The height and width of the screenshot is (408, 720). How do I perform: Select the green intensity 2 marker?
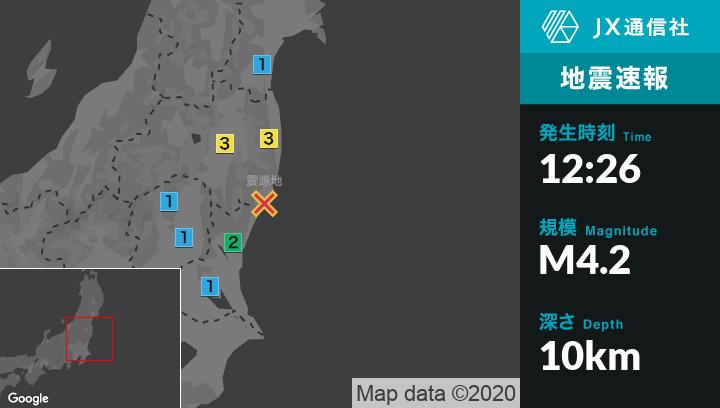point(232,242)
